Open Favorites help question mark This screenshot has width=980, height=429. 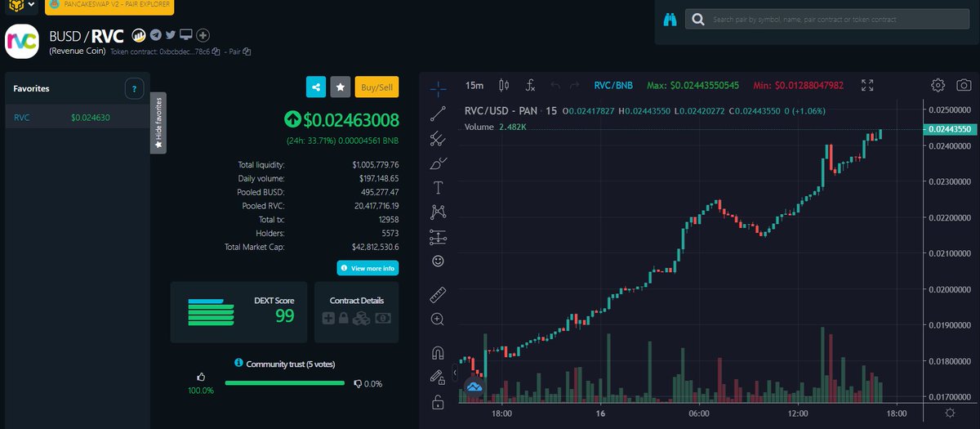tap(135, 88)
